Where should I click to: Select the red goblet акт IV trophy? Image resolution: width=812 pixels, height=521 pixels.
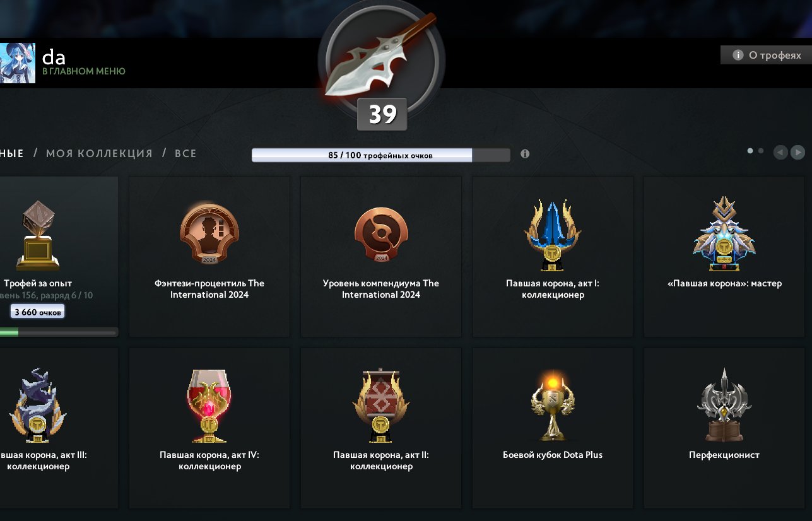[209, 428]
